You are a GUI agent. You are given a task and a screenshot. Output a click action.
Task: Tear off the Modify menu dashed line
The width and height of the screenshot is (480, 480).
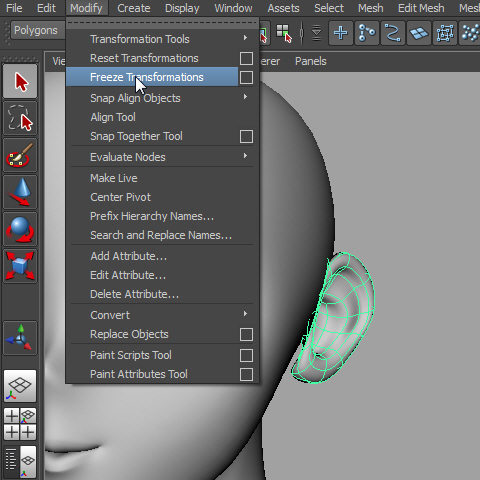(162, 23)
